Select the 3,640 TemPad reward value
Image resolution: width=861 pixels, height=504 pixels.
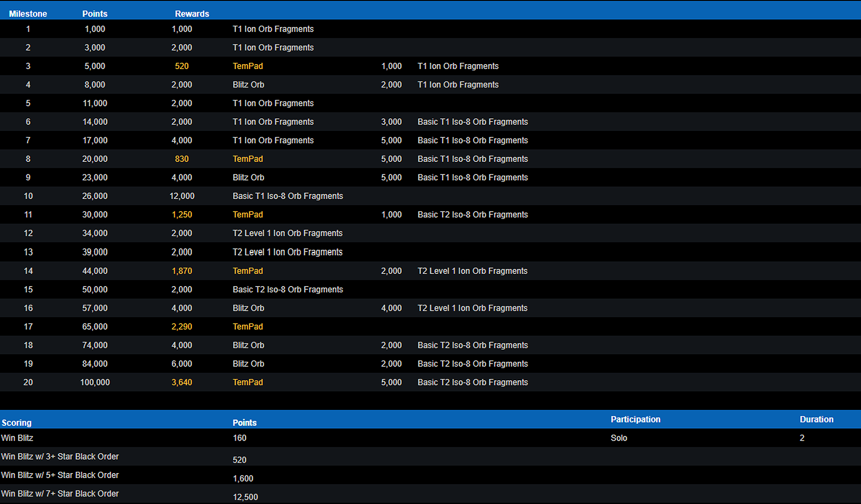click(182, 382)
